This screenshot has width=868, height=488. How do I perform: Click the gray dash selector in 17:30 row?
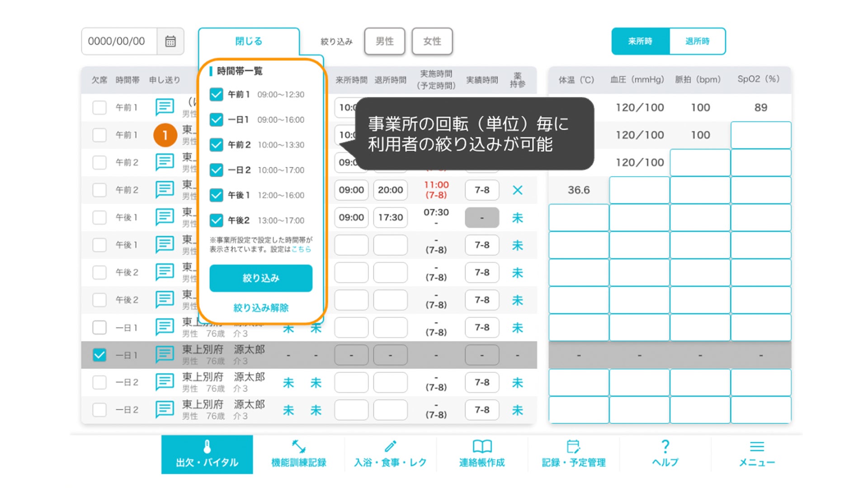click(x=482, y=218)
